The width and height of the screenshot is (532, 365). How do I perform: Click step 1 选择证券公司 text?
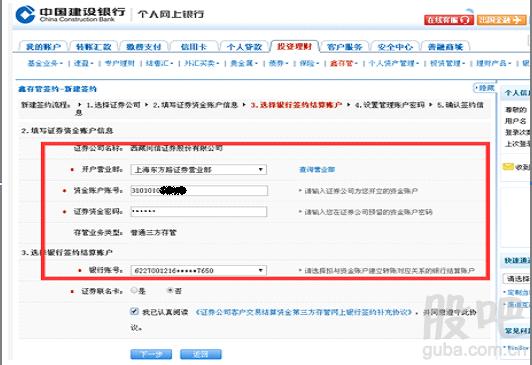click(x=113, y=105)
